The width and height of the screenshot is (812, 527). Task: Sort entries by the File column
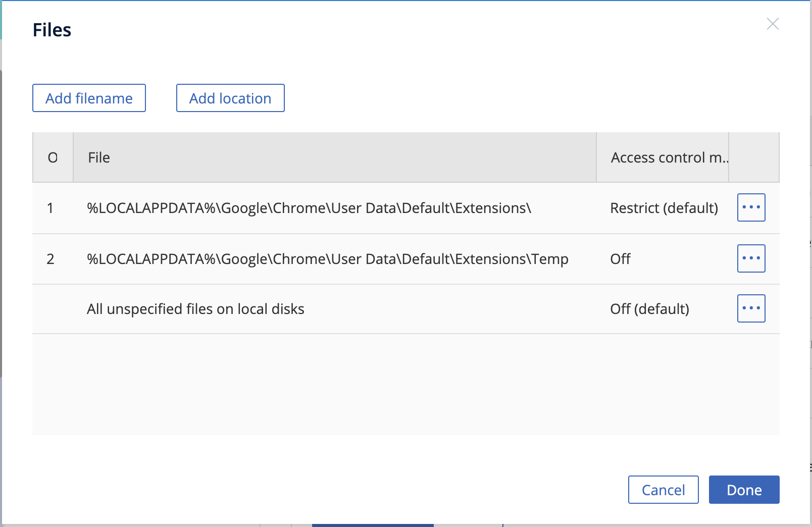pos(98,157)
